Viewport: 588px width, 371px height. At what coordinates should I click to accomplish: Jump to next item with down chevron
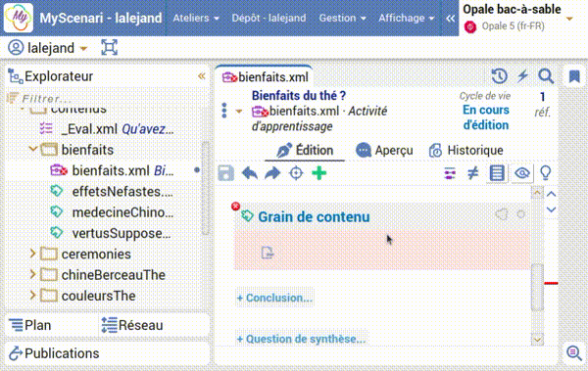[x=551, y=209]
